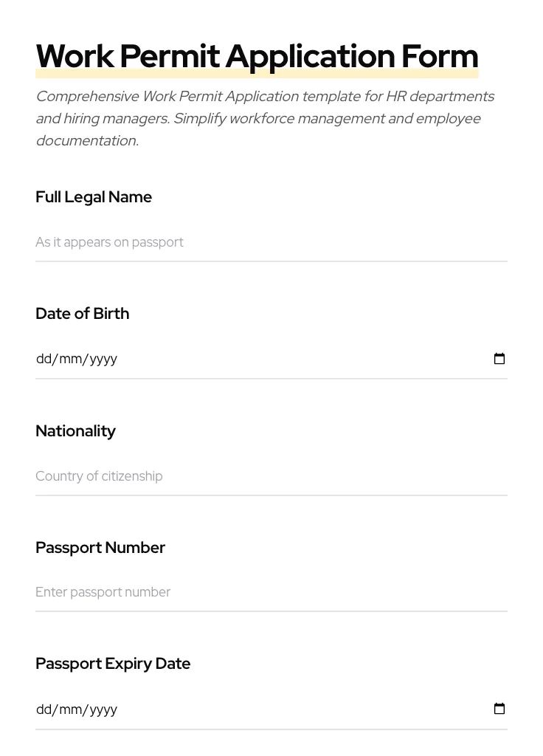
Task: Select the month segment of Passport Expiry Date
Action: [70, 709]
